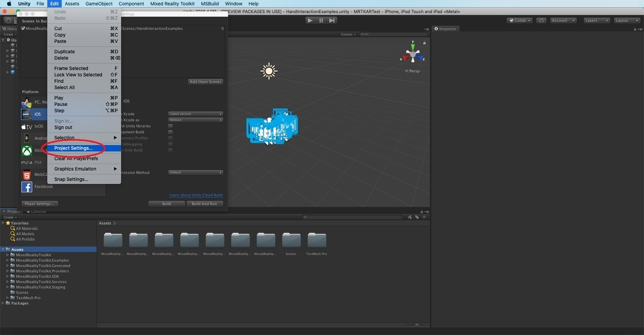The image size is (644, 335).
Task: Toggle the Symlink Unity libraries checkbox
Action: click(x=171, y=126)
